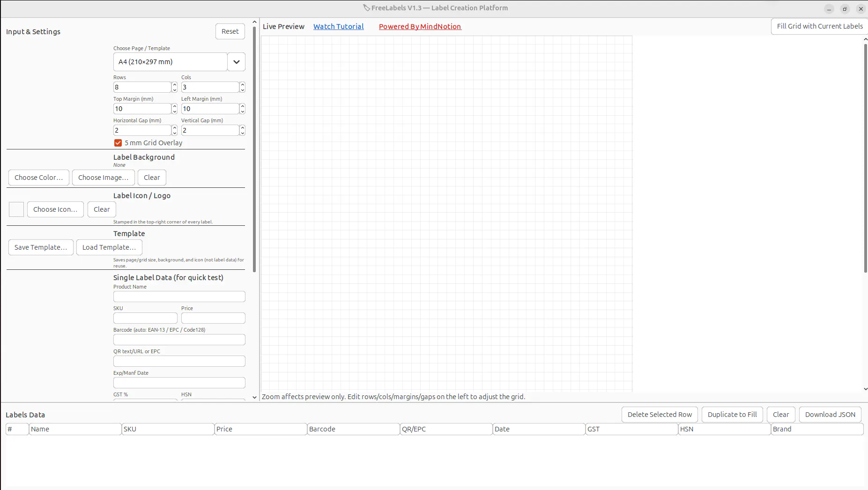
Task: Click Choose Color for label background
Action: click(x=39, y=178)
